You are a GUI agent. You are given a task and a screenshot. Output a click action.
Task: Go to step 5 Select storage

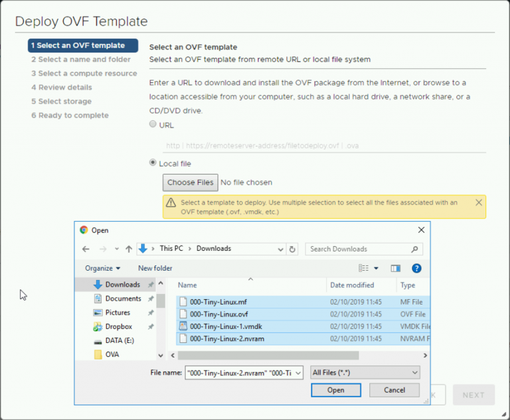coord(62,102)
